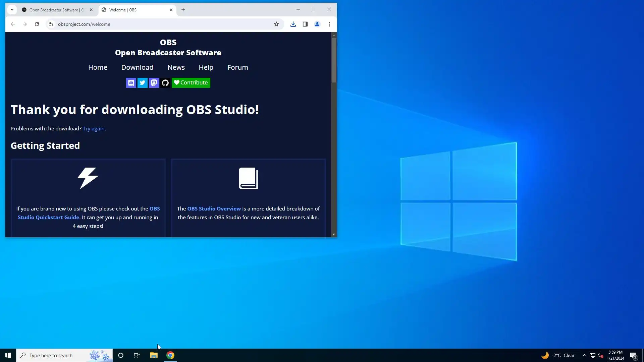Expand the tab search dropdown arrow
This screenshot has height=362, width=644.
pyautogui.click(x=12, y=10)
